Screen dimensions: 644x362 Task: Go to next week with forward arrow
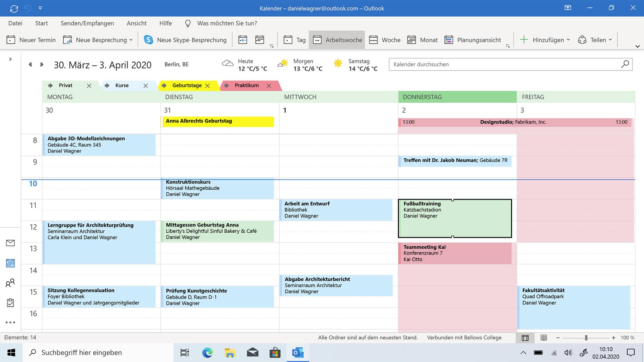42,64
